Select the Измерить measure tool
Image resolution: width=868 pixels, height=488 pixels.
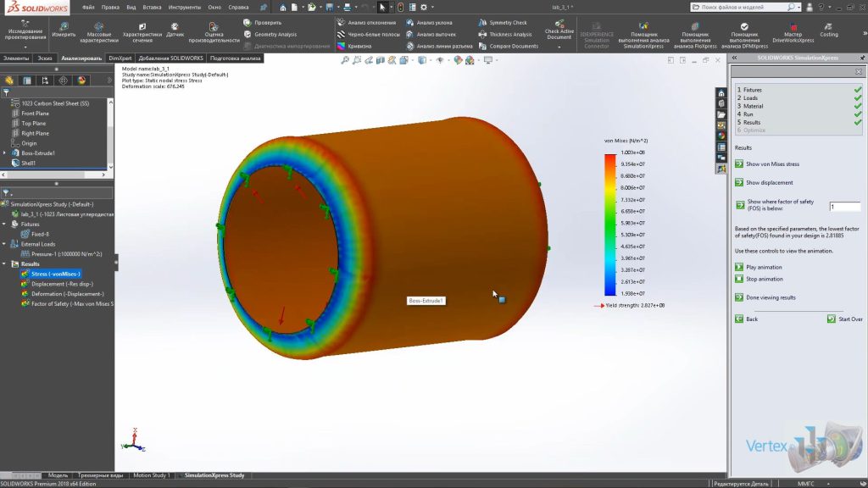64,30
